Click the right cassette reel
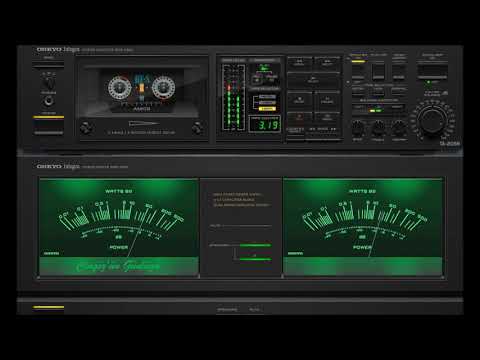 coord(163,87)
